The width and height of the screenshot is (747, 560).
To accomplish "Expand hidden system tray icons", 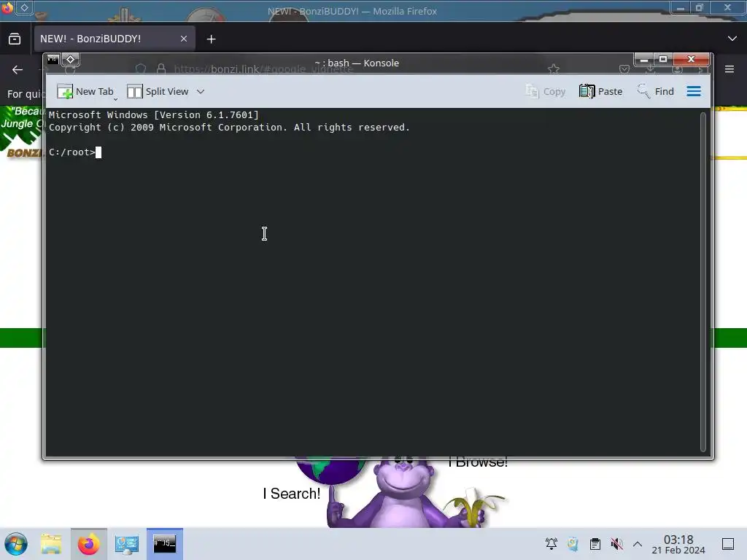I will (x=638, y=544).
